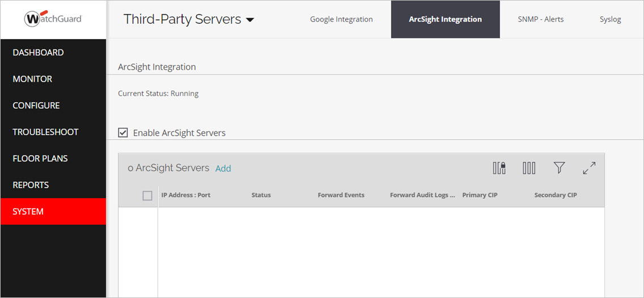The width and height of the screenshot is (644, 298).
Task: Click the ArcSight Integration section heading
Action: coord(157,66)
